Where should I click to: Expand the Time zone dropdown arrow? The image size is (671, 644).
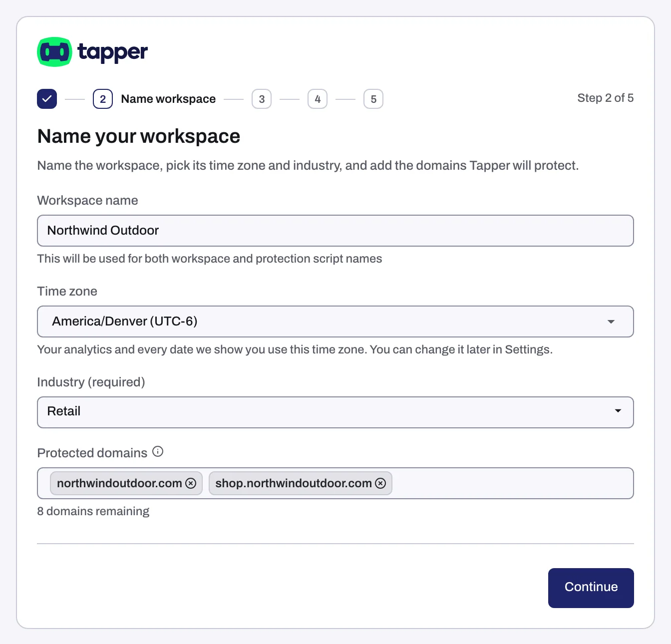tap(611, 322)
